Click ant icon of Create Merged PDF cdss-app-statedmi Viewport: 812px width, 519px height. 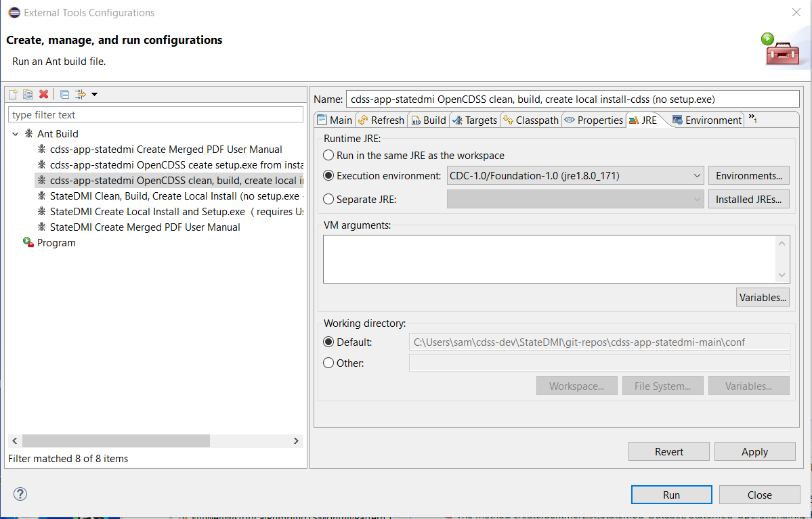click(41, 149)
